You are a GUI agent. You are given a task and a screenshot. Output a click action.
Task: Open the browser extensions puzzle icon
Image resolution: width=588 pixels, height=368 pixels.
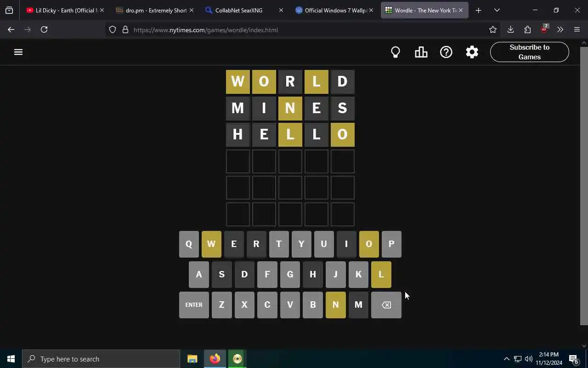click(527, 29)
